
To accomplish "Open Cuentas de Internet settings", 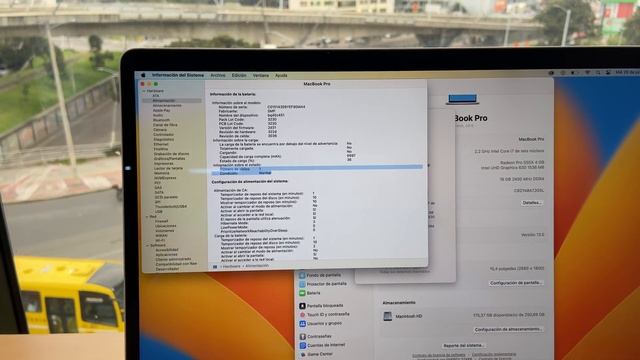I will point(322,345).
